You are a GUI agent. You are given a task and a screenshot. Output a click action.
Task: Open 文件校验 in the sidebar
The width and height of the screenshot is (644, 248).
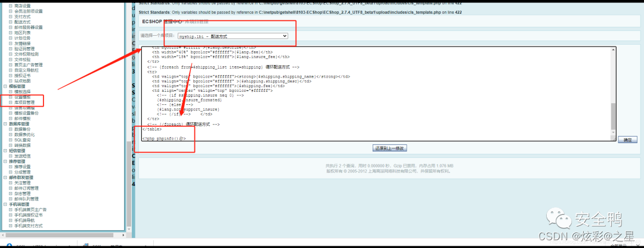[x=22, y=59]
